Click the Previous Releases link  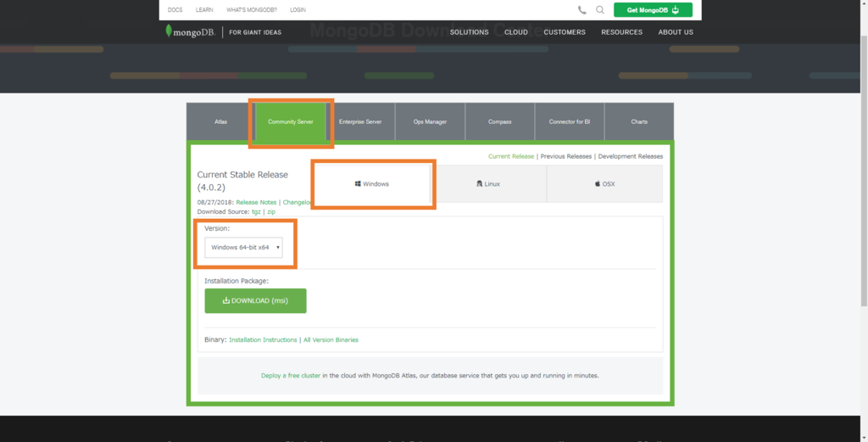click(x=565, y=156)
